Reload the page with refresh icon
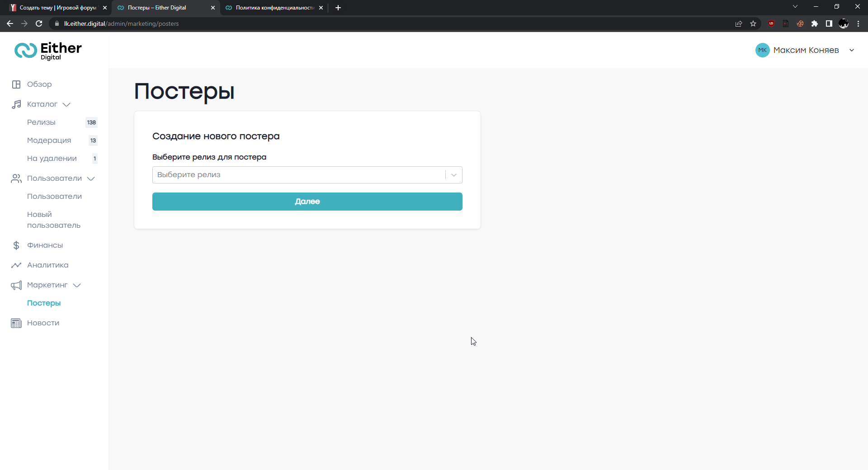868x470 pixels. click(x=39, y=23)
